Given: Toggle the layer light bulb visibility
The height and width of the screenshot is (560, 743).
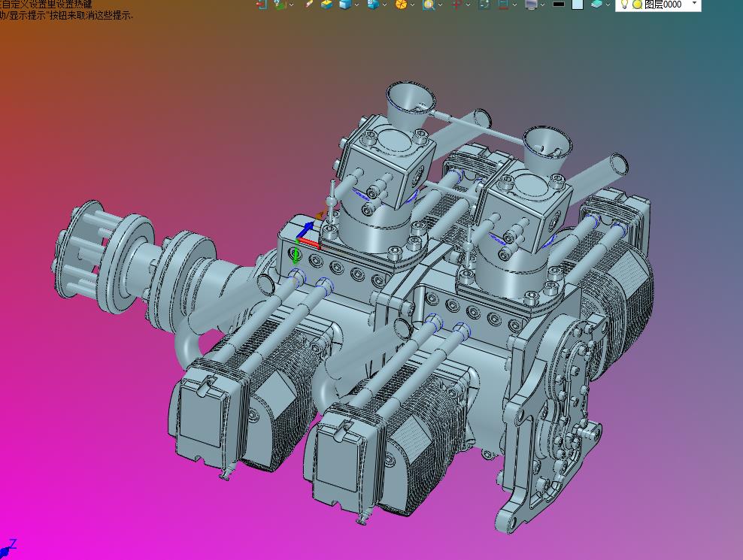Looking at the screenshot, I should 624,4.
